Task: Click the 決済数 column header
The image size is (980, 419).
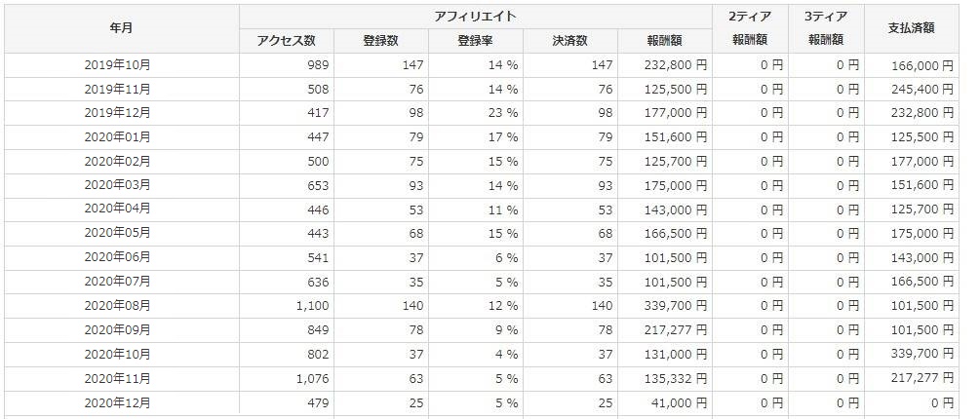Action: pyautogui.click(x=569, y=41)
